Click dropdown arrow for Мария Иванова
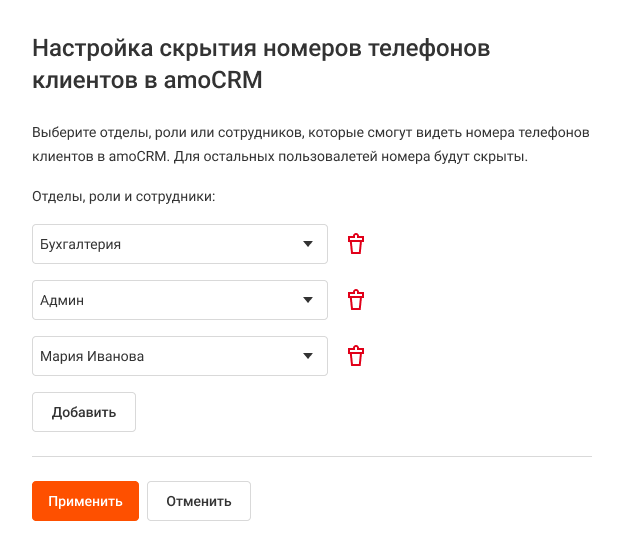624x553 pixels. [308, 356]
